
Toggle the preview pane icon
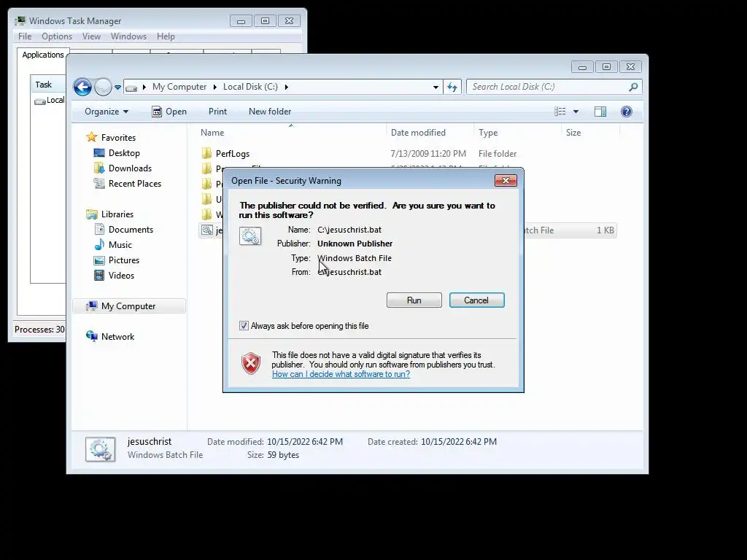(600, 112)
